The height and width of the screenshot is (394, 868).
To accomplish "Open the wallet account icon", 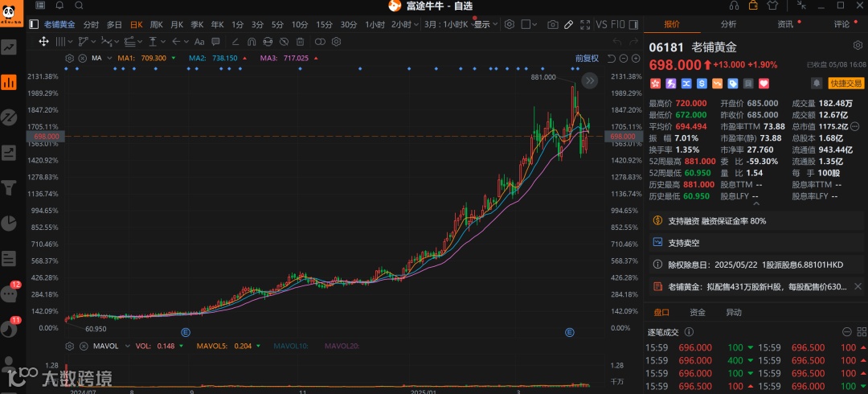I will 753,6.
